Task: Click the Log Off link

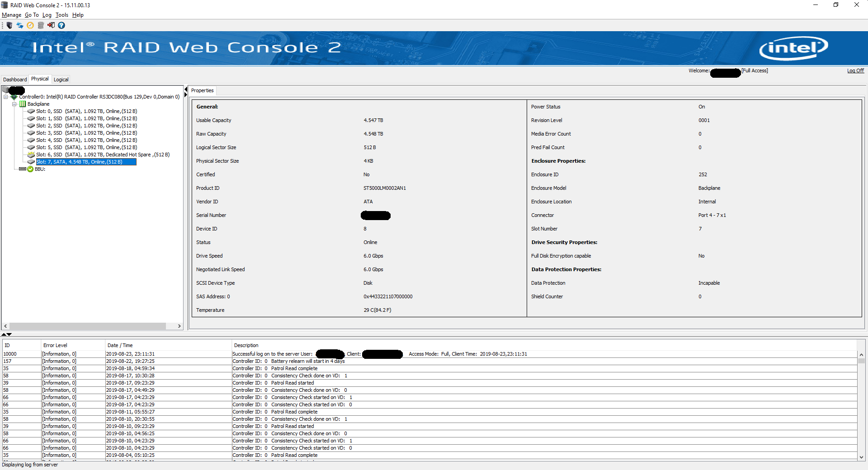Action: pos(855,70)
